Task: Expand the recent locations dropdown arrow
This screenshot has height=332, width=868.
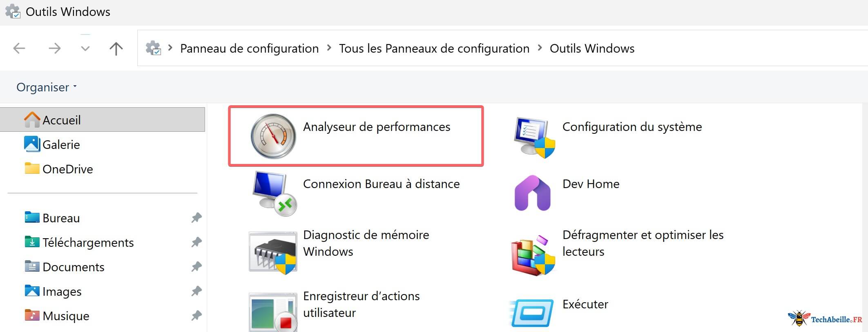Action: [x=85, y=48]
